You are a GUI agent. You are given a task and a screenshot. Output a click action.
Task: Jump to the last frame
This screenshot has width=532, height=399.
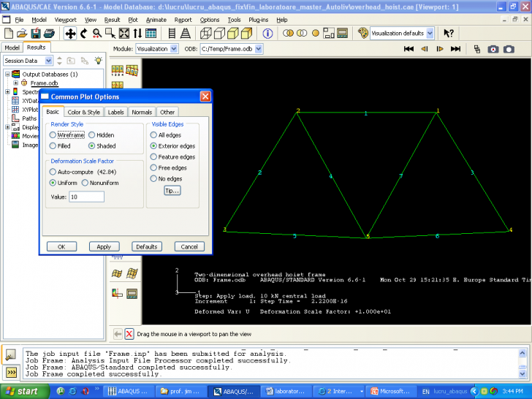coord(455,49)
